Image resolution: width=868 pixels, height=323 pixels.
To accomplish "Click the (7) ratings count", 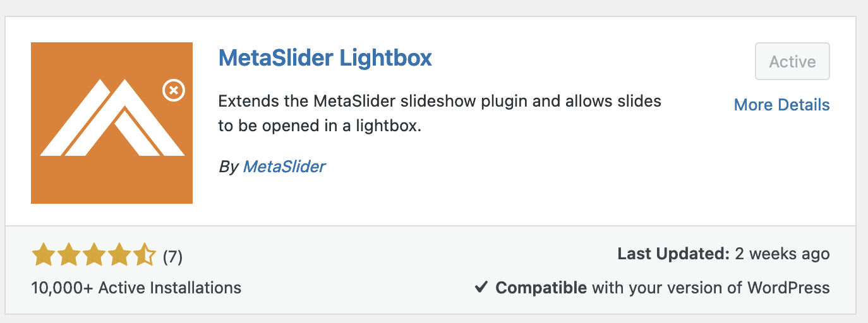I will pyautogui.click(x=172, y=257).
